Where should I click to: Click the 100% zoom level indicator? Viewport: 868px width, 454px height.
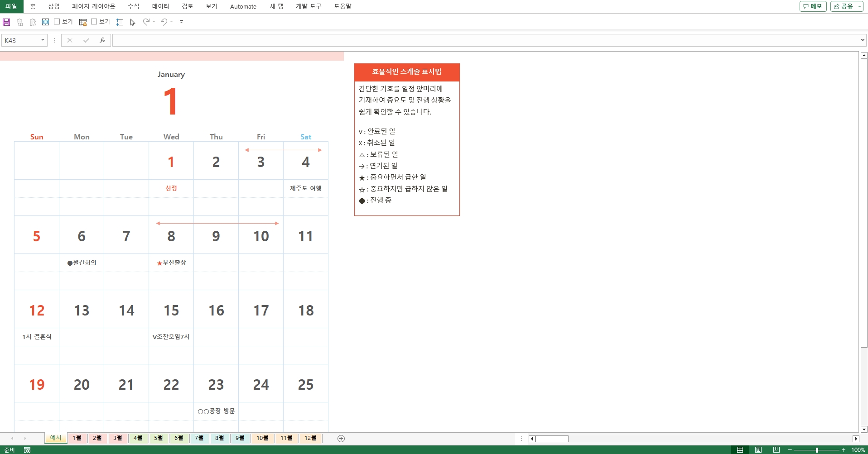pos(858,450)
